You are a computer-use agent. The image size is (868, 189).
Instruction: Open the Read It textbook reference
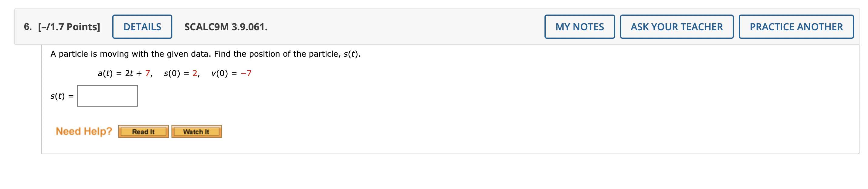(x=144, y=131)
